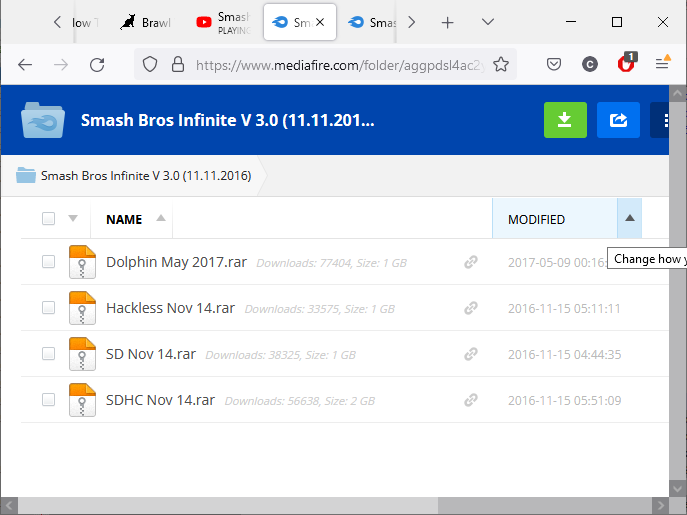Click the vertical scrollbar down arrow
The height and width of the screenshot is (515, 687).
point(677,489)
